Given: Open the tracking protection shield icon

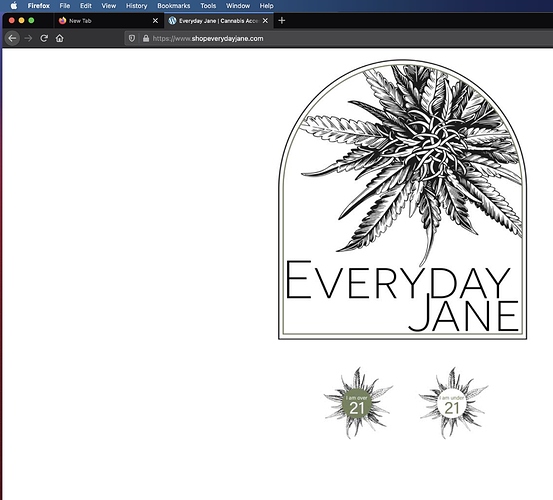Looking at the screenshot, I should click(132, 38).
